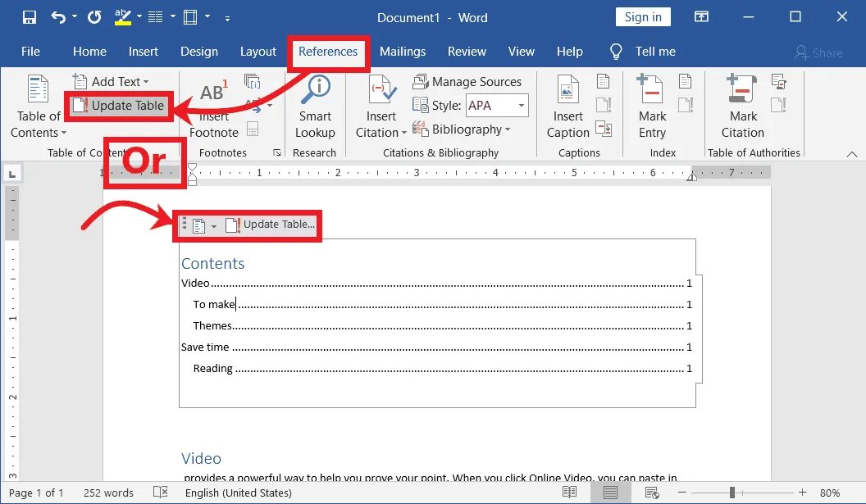This screenshot has height=504, width=866.
Task: Click Page 1 of 1 in status bar
Action: 36,493
